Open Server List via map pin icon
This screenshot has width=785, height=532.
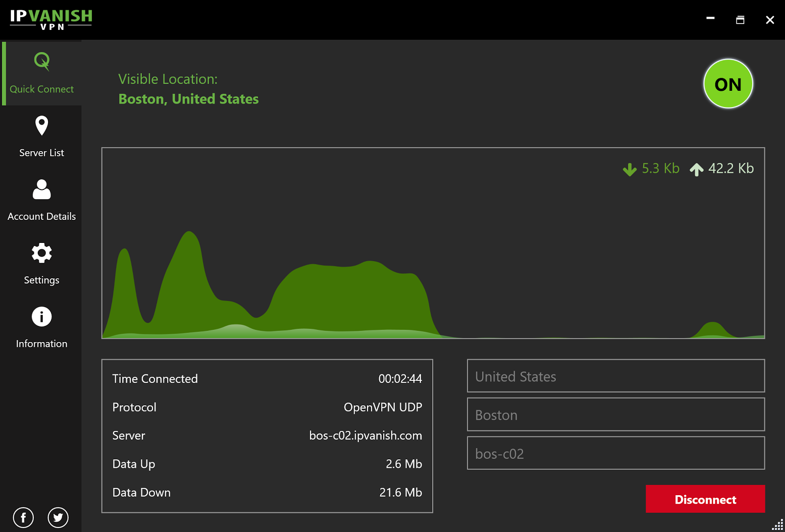coord(42,126)
